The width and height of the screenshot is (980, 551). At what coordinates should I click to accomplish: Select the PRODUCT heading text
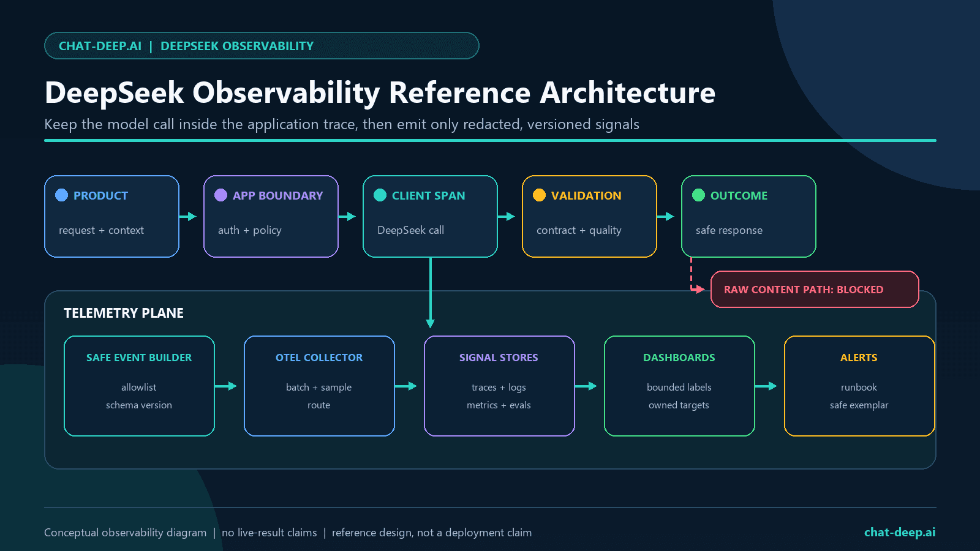coord(100,195)
